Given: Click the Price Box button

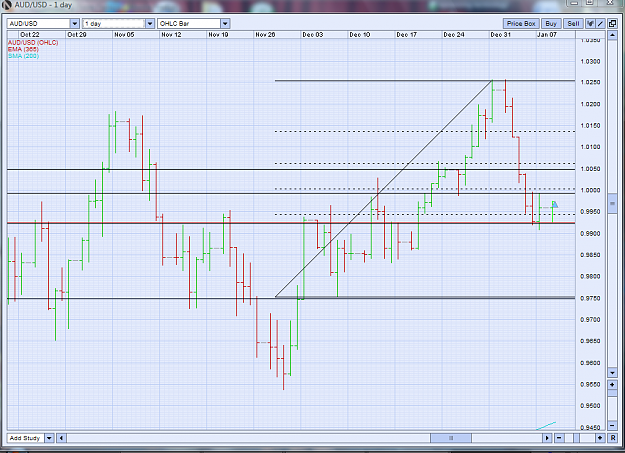Looking at the screenshot, I should [x=521, y=24].
